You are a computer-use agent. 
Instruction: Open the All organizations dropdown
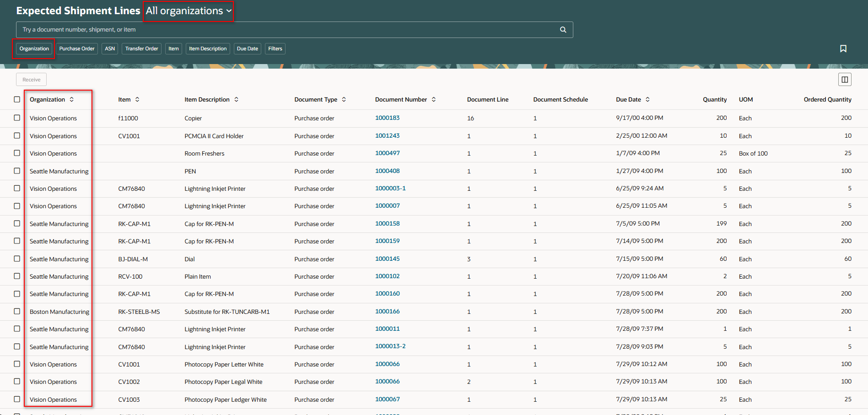pyautogui.click(x=188, y=11)
